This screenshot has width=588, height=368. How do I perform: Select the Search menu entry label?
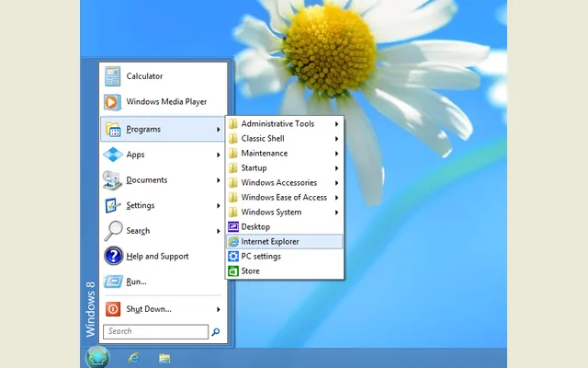138,231
